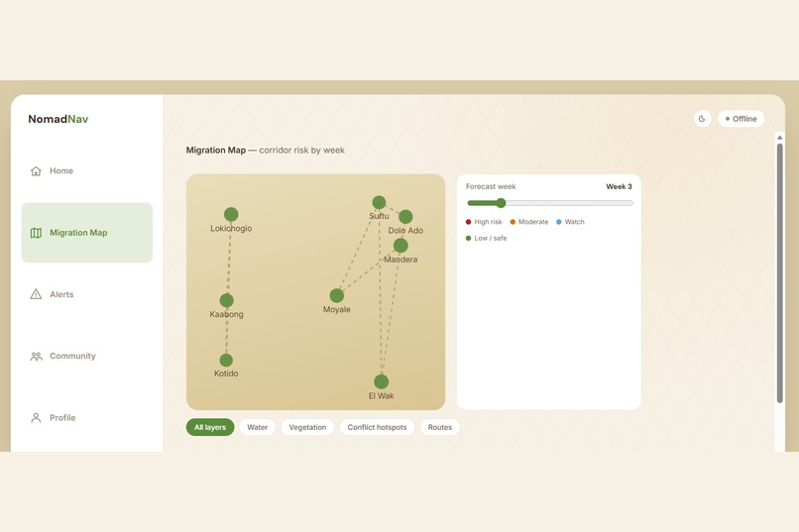Click the 'Week 3' value label

coord(619,187)
